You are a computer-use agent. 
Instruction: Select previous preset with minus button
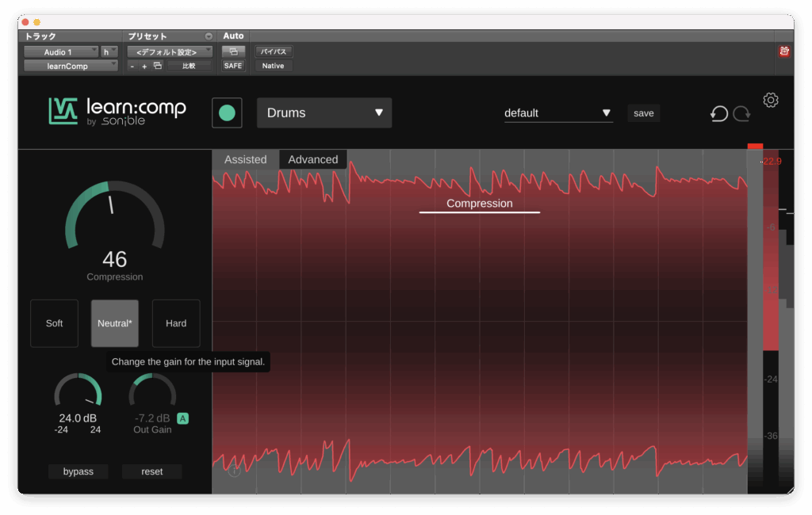(132, 67)
